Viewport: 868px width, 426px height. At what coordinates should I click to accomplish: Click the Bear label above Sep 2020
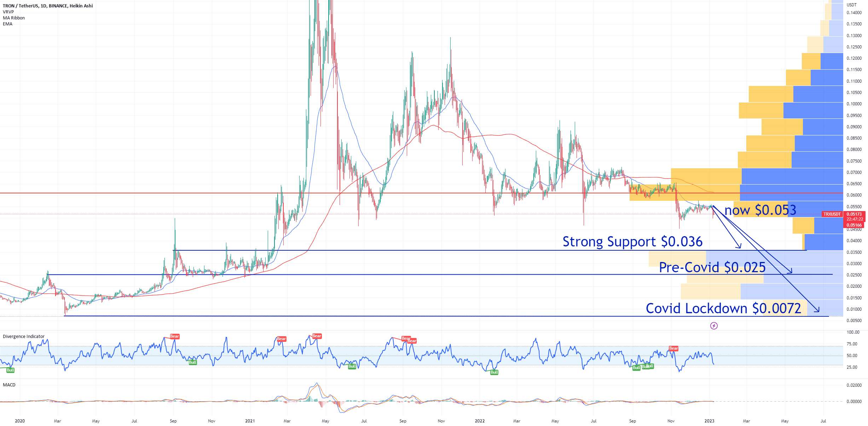point(175,336)
